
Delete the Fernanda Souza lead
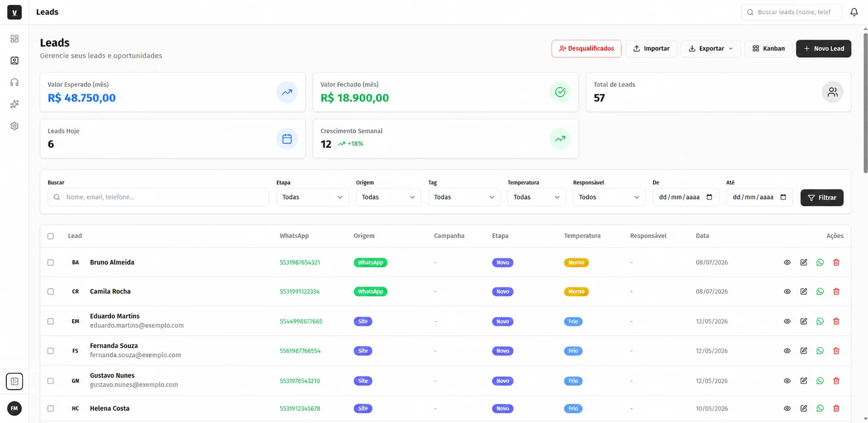click(836, 351)
